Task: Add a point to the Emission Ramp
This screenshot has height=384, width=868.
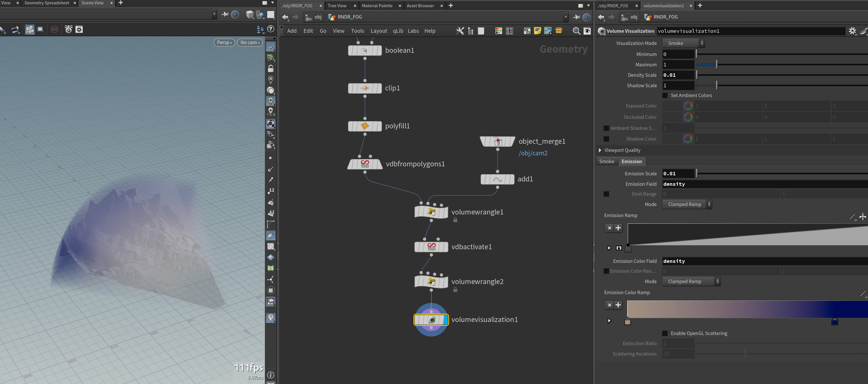Action: (618, 228)
